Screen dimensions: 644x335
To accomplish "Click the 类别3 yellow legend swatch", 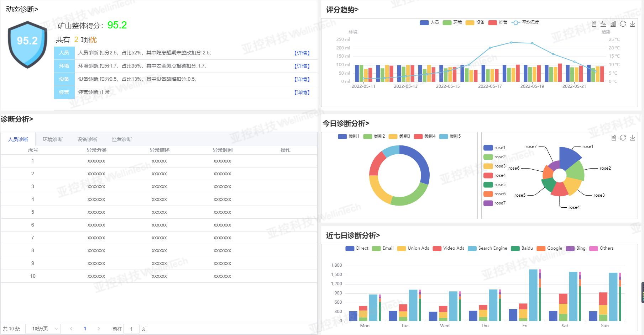I will (x=393, y=137).
